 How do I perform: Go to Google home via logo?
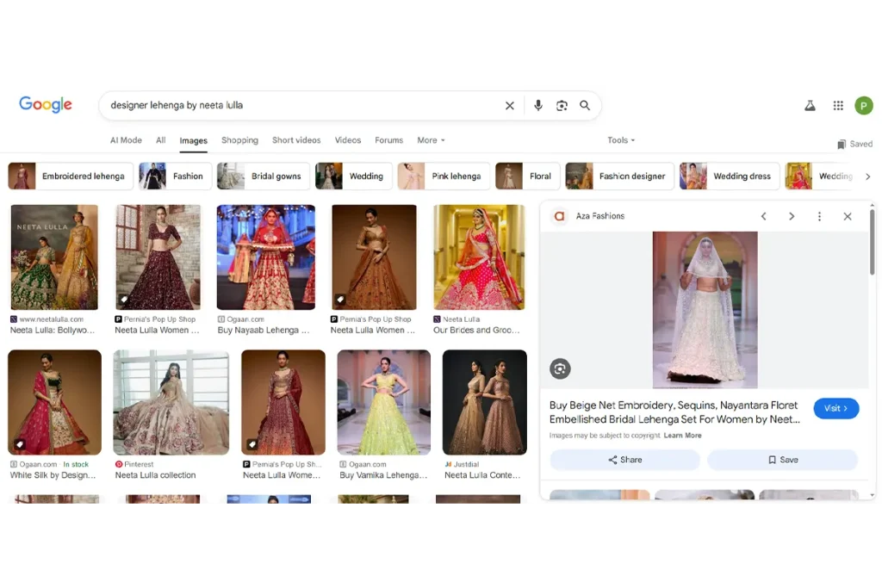point(46,104)
